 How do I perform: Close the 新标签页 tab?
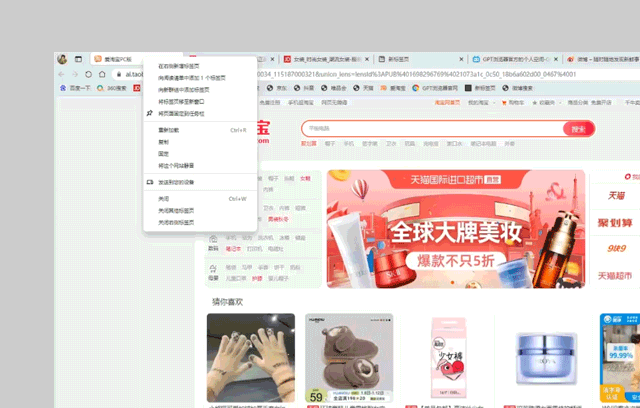pos(461,59)
